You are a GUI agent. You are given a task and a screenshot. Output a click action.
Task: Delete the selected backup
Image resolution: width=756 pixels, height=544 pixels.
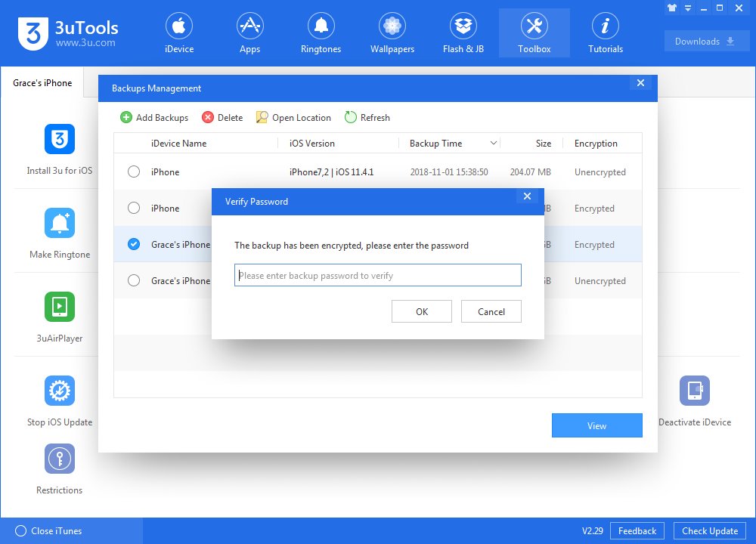(x=222, y=118)
